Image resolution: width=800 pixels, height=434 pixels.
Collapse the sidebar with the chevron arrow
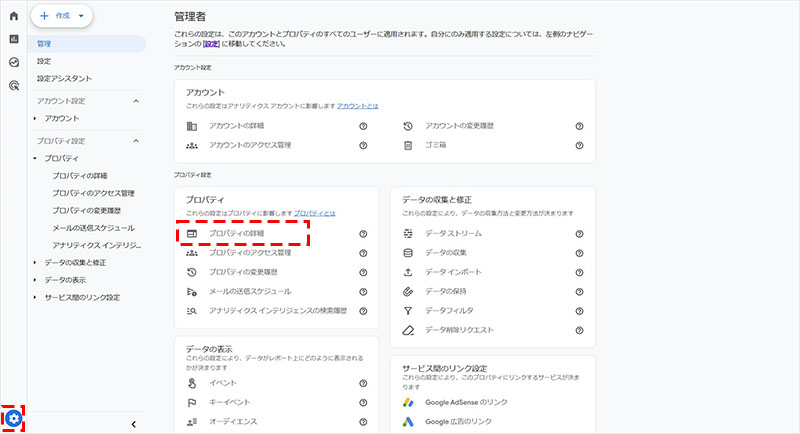[134, 424]
